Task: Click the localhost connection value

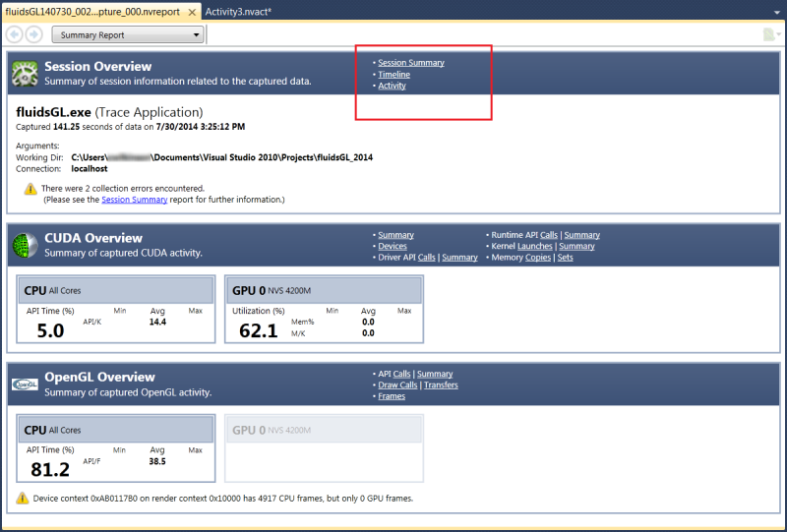Action: coord(90,168)
